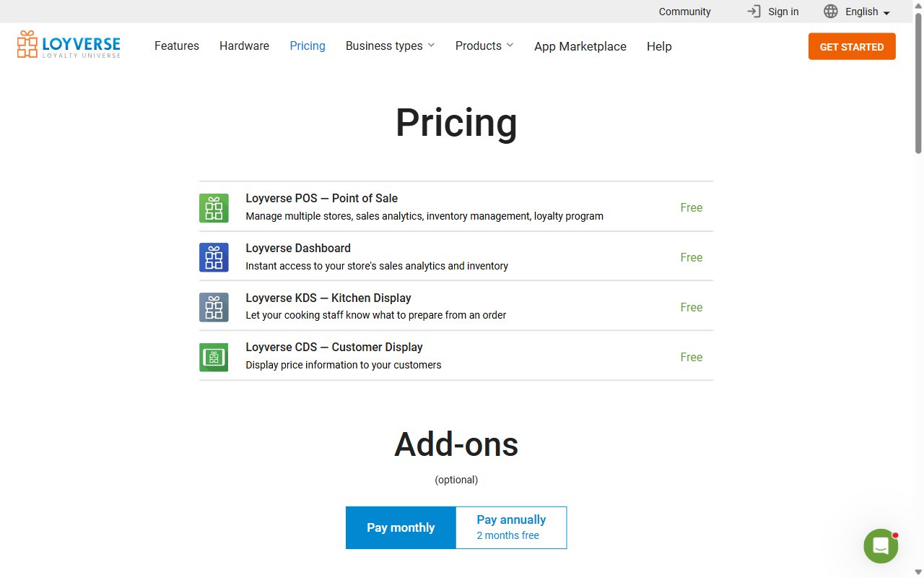This screenshot has width=924, height=578.
Task: Click the Pricing page heading
Action: (x=456, y=123)
